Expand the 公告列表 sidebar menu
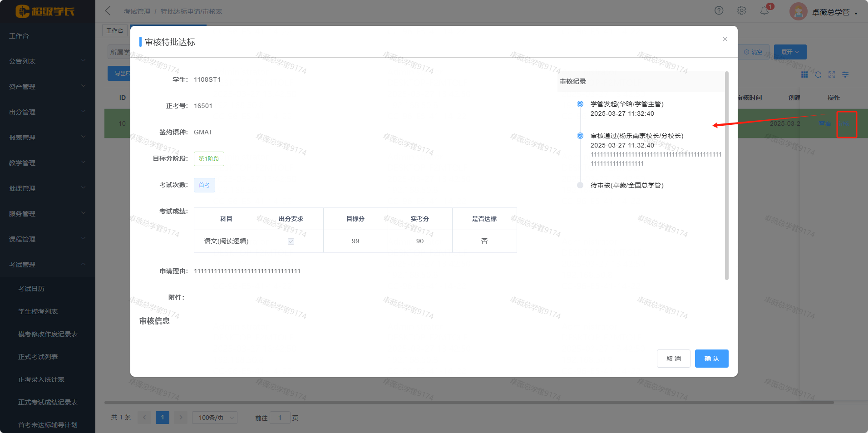This screenshot has width=868, height=433. (x=47, y=61)
